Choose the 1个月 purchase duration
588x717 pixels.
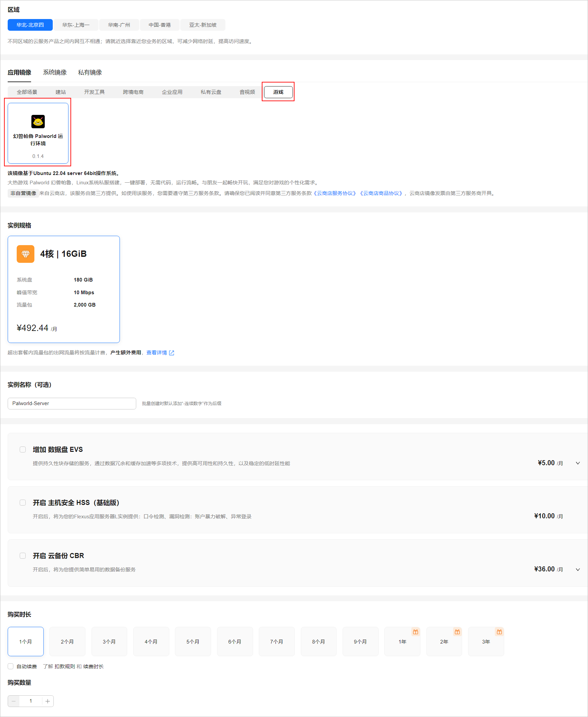tap(26, 642)
